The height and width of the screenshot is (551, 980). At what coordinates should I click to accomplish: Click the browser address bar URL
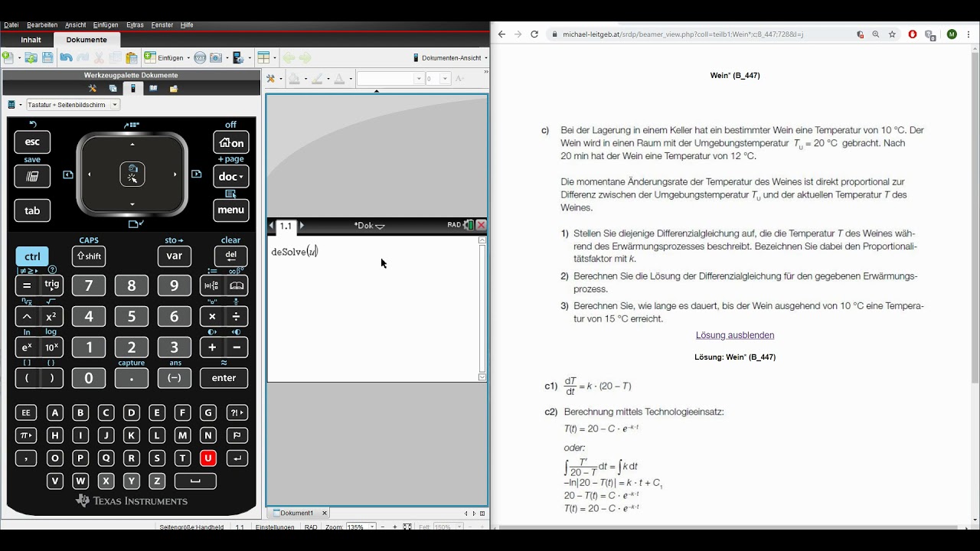(x=683, y=34)
